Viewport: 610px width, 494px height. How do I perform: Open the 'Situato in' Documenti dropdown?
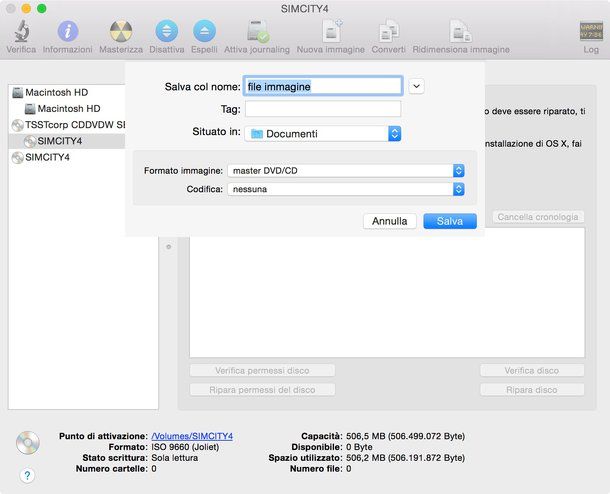323,134
